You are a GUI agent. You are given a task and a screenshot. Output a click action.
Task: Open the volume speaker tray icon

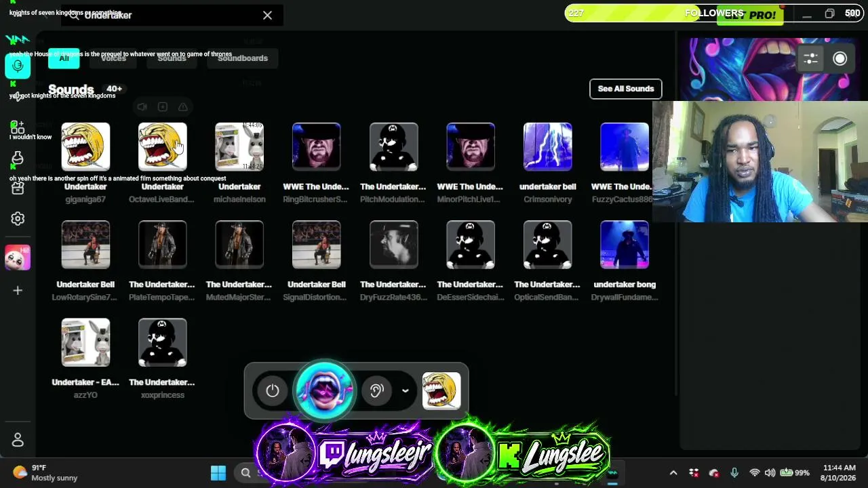coord(770,473)
